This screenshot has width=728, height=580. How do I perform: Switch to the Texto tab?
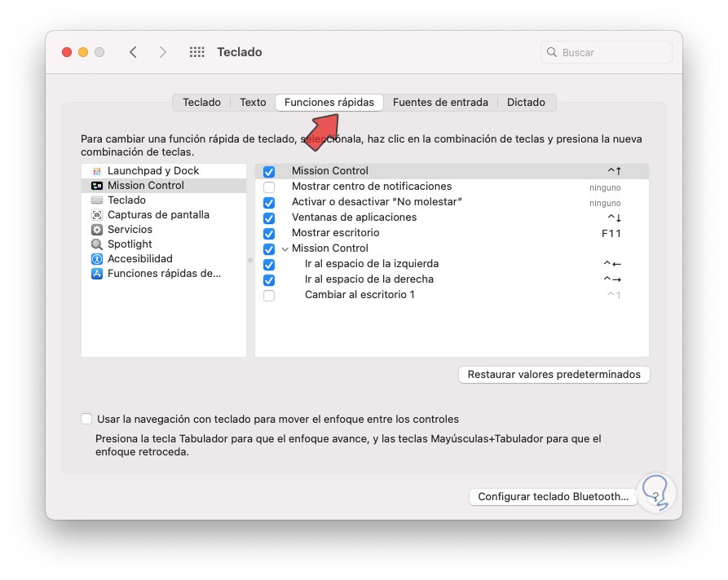[x=252, y=102]
